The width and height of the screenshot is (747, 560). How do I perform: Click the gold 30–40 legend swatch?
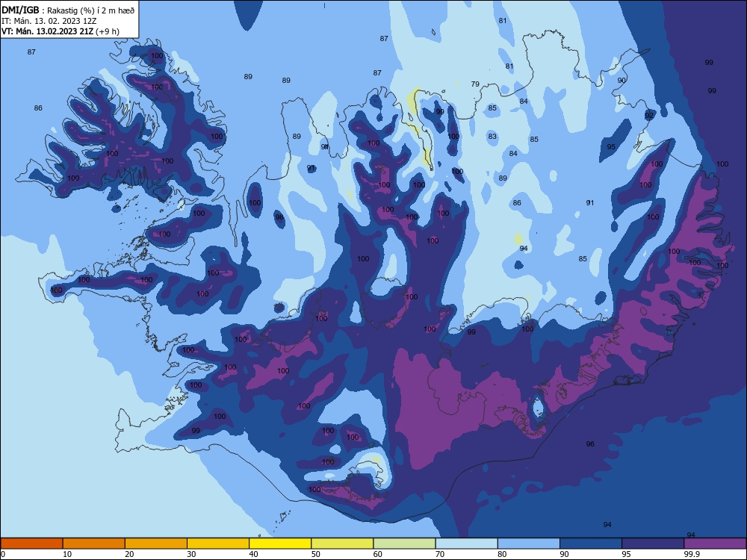[218, 544]
